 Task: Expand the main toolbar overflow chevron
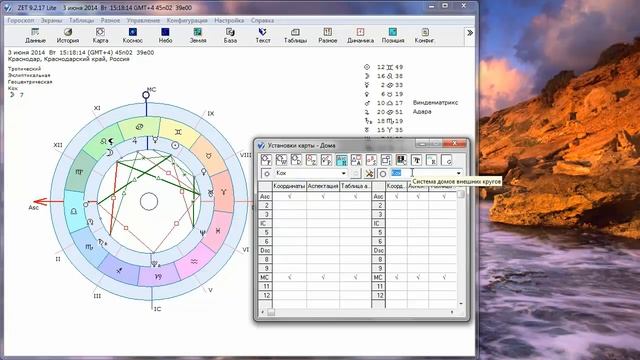pyautogui.click(x=470, y=33)
